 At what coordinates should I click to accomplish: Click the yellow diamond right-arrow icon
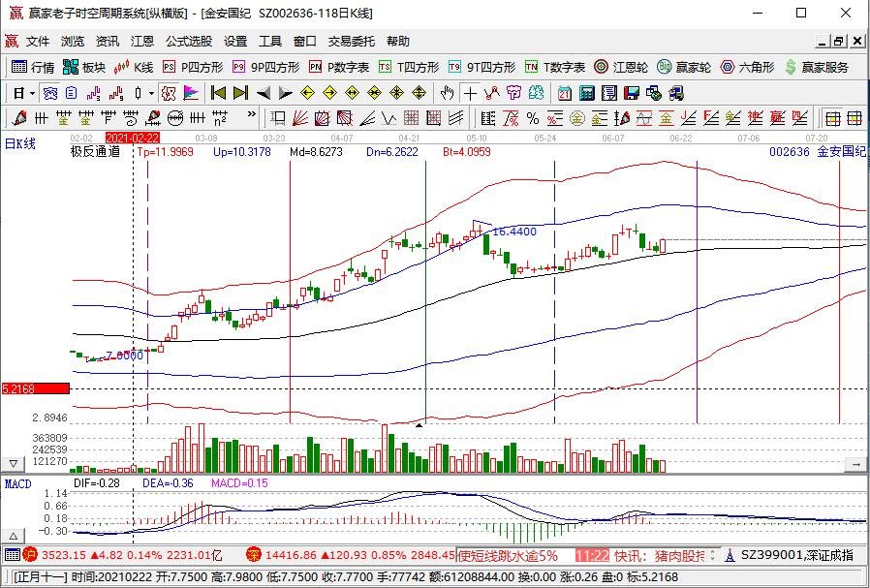point(329,93)
